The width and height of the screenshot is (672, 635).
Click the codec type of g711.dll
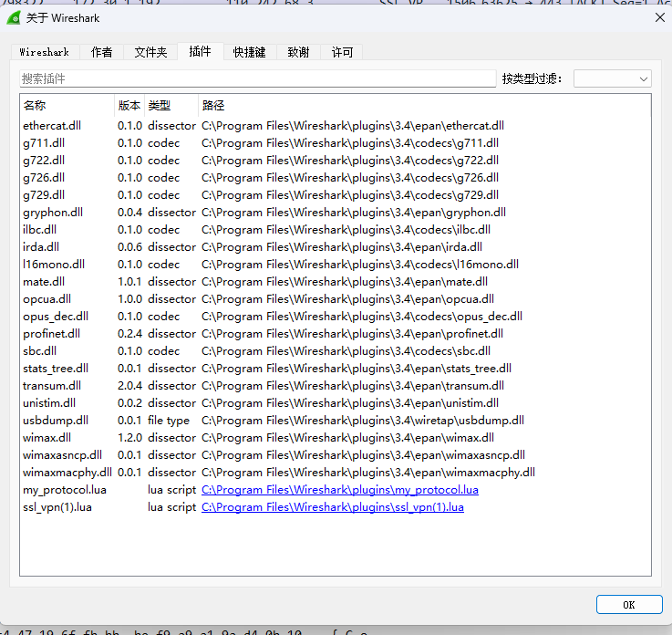[x=164, y=143]
